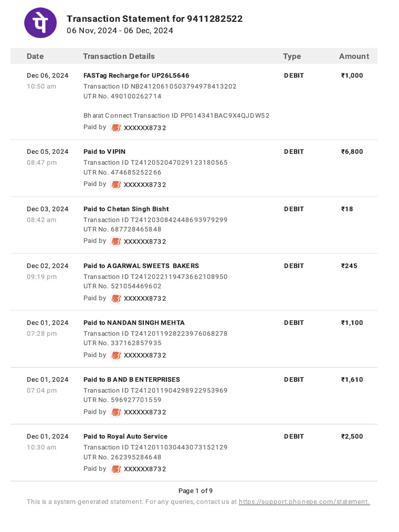Click the Bharat Connect Transaction ID line
Viewport: 399px width, 532px height.
click(177, 116)
